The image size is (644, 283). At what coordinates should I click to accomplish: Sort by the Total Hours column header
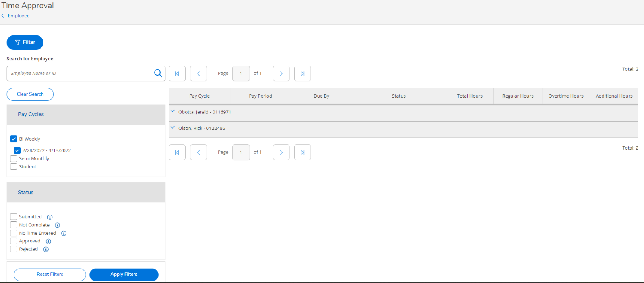pos(469,96)
